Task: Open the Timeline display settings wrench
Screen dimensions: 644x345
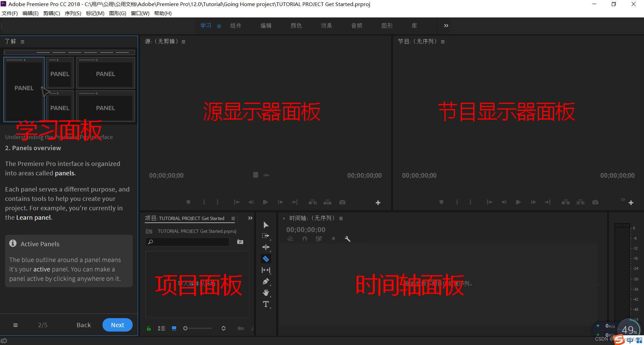Action: pyautogui.click(x=348, y=239)
